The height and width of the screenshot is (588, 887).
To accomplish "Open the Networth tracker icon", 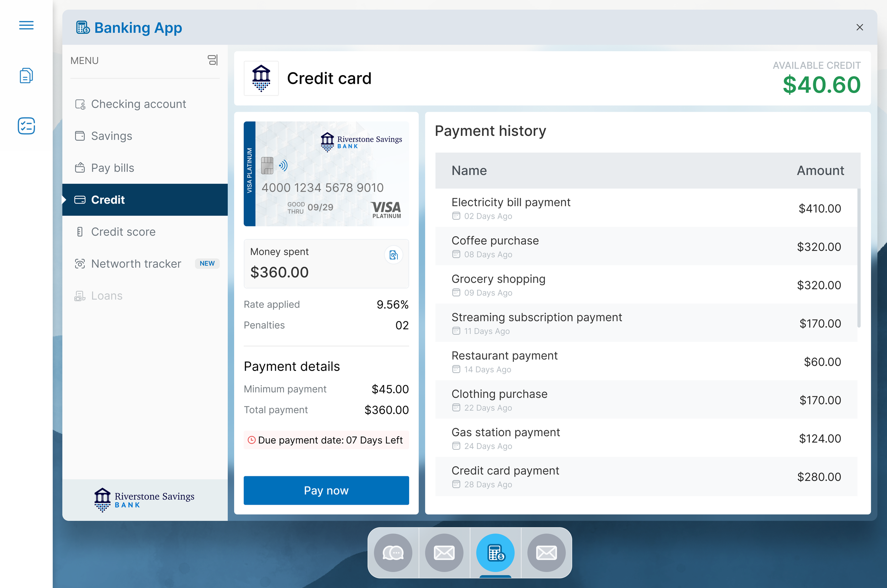I will (80, 264).
